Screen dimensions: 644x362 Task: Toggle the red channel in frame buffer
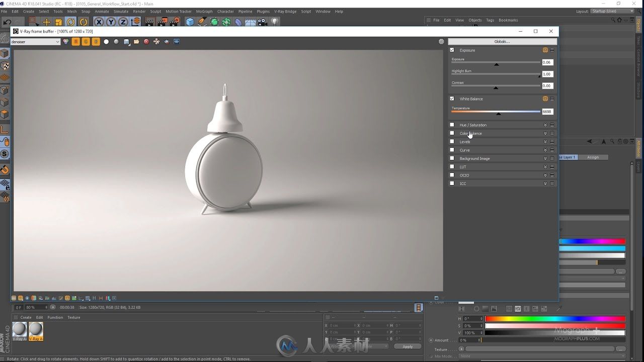(x=75, y=42)
